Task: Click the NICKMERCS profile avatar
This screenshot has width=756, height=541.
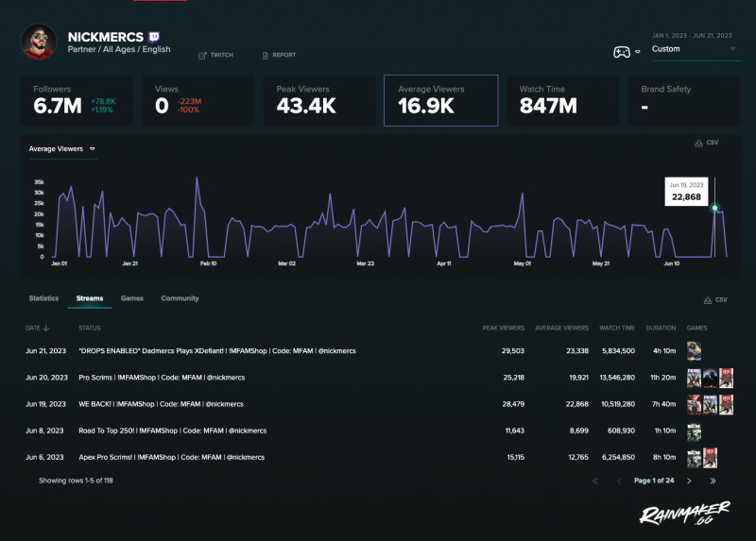Action: [39, 42]
